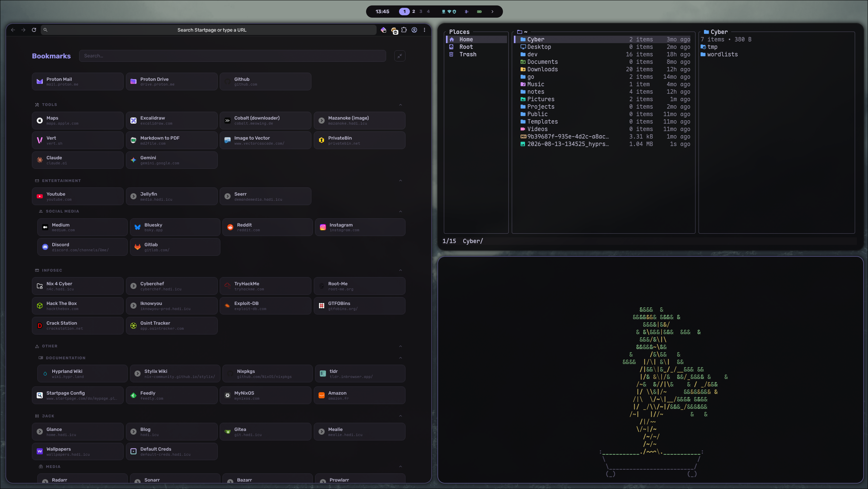Click the Bookmarks search field
The image size is (868, 489).
coord(233,56)
